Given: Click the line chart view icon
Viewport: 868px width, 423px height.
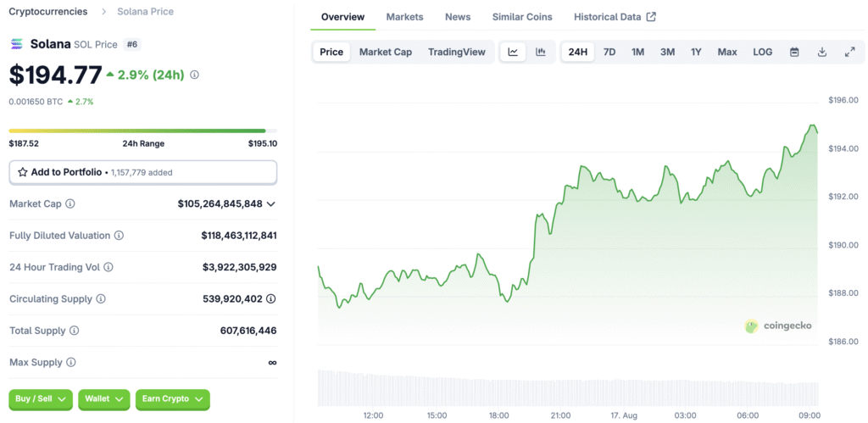Looking at the screenshot, I should (x=513, y=52).
